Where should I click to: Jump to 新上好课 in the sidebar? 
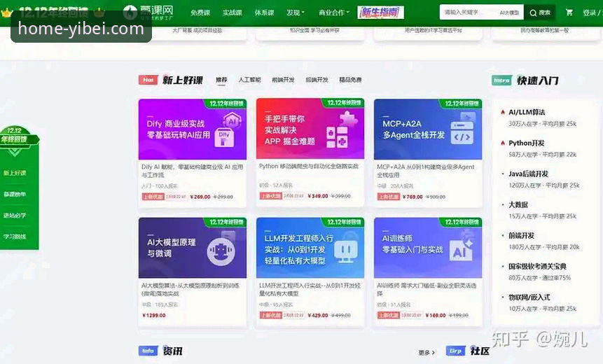(15, 173)
